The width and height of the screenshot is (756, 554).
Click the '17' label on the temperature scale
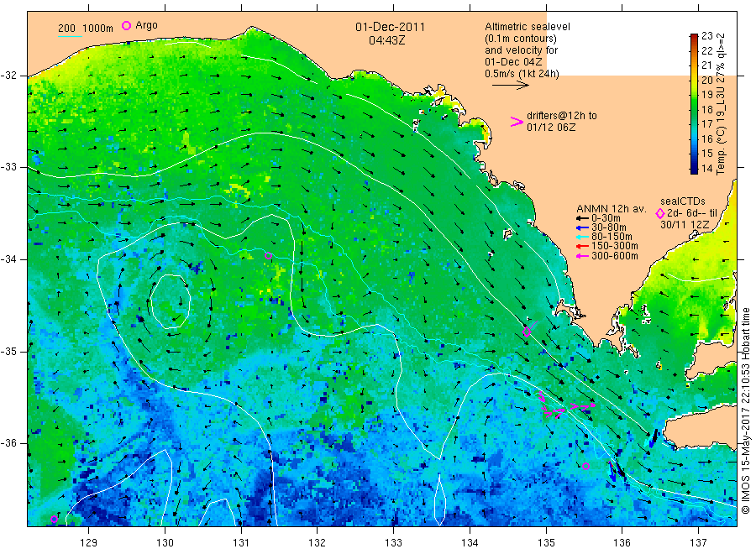click(706, 123)
